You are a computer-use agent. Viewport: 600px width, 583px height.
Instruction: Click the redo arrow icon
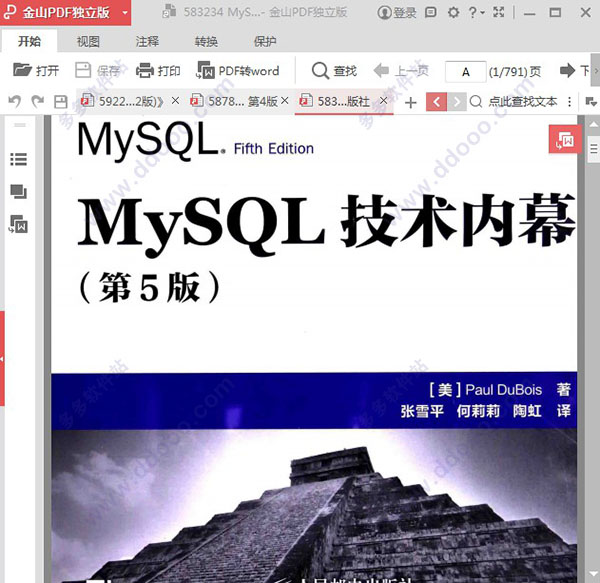point(38,102)
